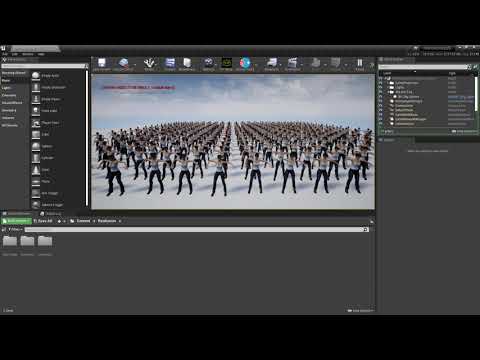Open the Blueprints toolbar icon
The width and height of the screenshot is (480, 360).
tap(272, 64)
